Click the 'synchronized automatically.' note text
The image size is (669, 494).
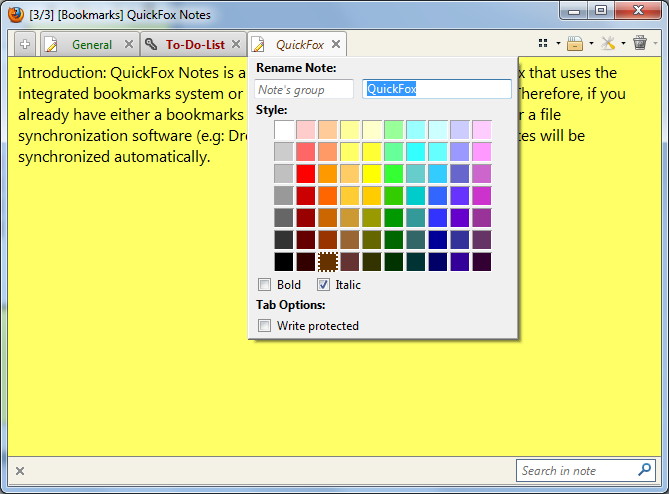click(x=114, y=157)
